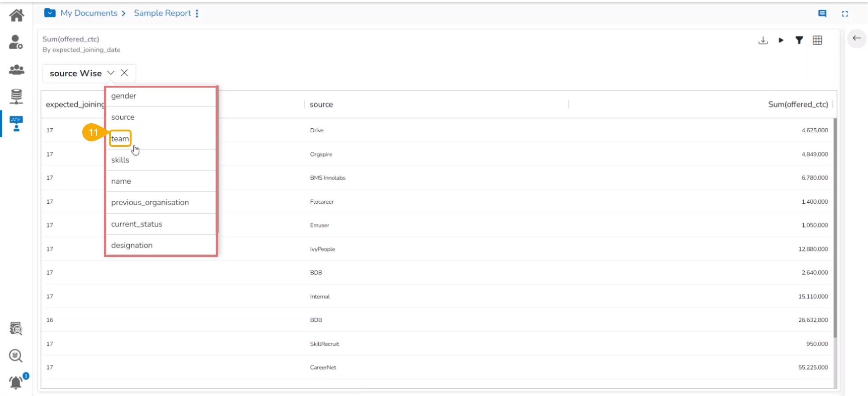
Task: Click the 2,640,000 value cell
Action: [x=815, y=273]
